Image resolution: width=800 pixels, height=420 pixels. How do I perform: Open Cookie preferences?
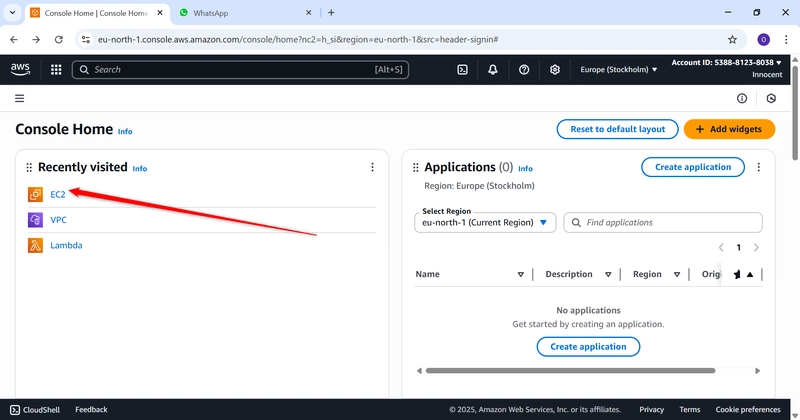(x=748, y=410)
